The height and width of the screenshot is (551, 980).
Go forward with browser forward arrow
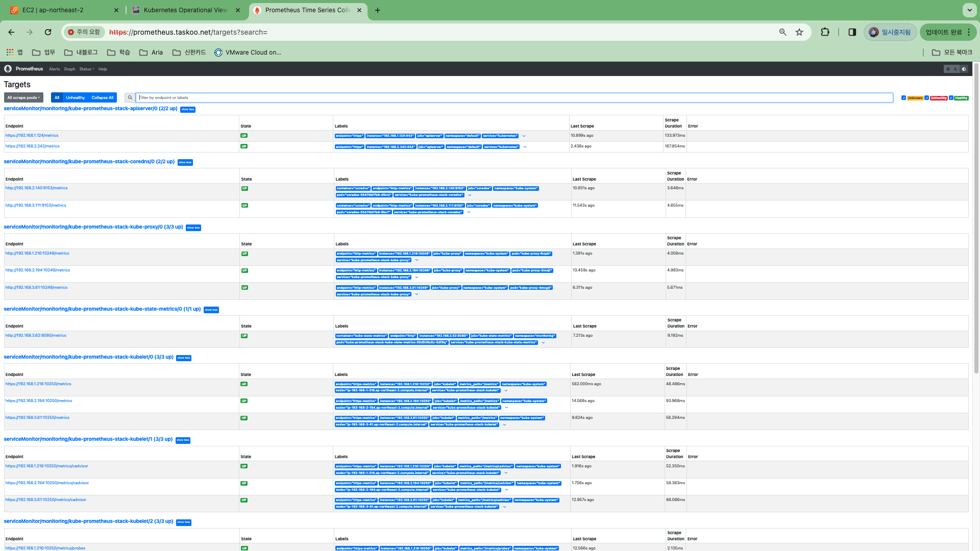click(30, 32)
